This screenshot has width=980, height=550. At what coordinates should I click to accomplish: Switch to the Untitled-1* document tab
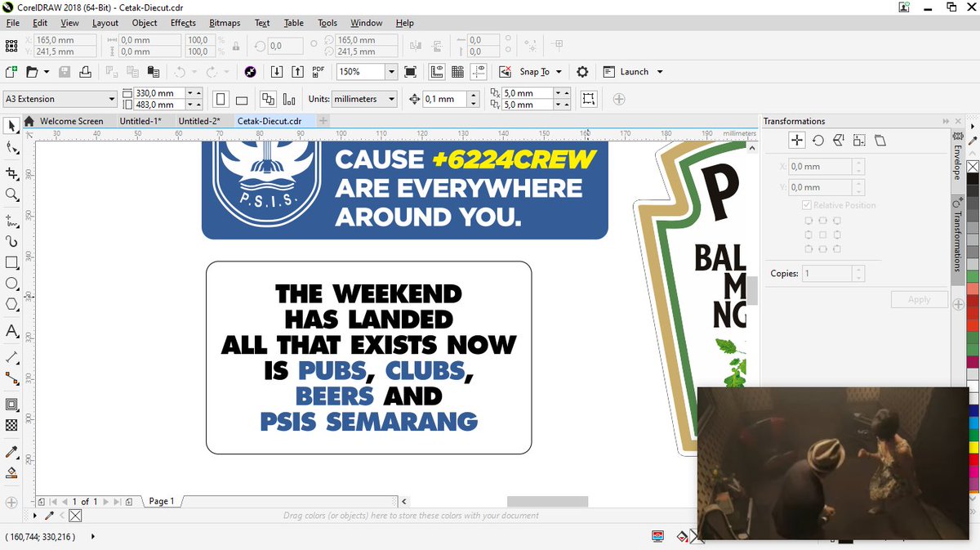coord(140,121)
